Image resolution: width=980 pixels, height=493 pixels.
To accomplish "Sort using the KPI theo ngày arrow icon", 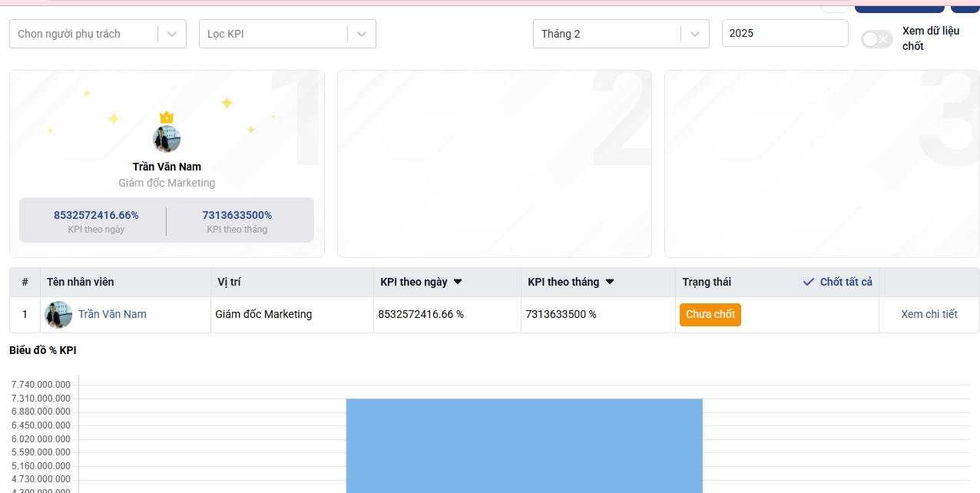I will click(458, 282).
